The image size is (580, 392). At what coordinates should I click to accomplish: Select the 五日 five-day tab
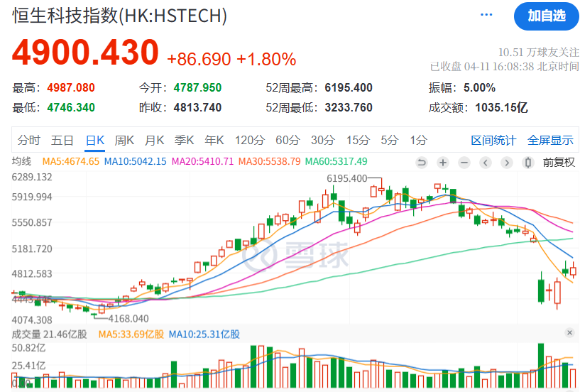[x=62, y=141]
